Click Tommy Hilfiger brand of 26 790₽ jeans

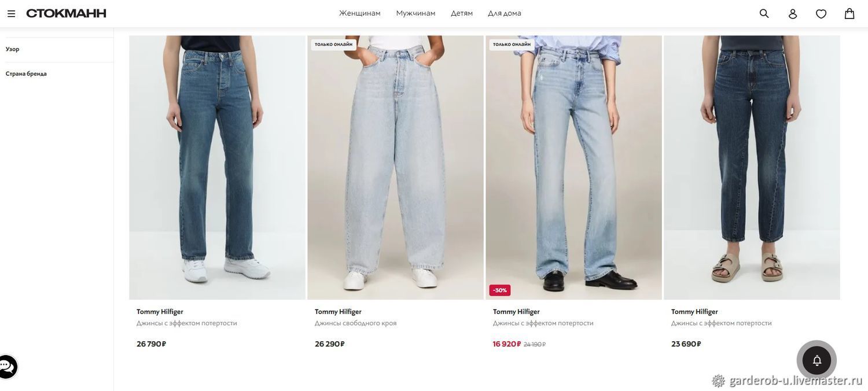click(160, 312)
